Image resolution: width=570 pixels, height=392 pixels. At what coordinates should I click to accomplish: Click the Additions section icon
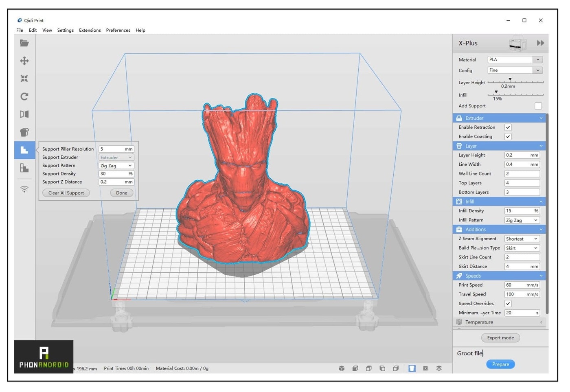pyautogui.click(x=459, y=230)
